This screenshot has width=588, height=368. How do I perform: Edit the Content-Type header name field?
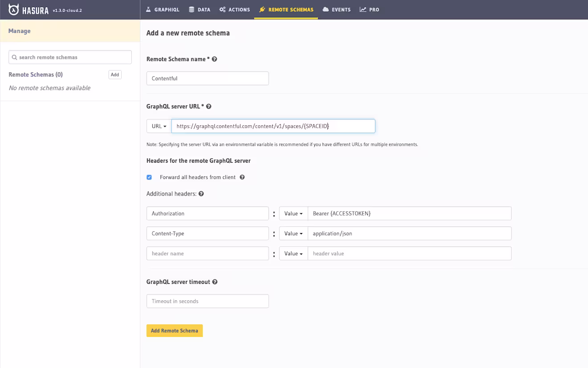pos(208,233)
